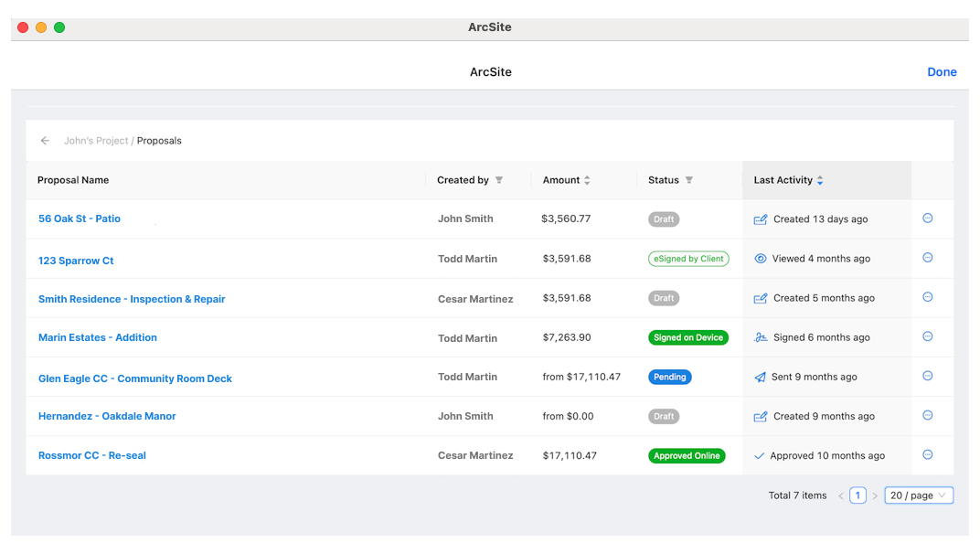980x554 pixels.
Task: Click the $3,560.77 amount
Action: coord(566,218)
